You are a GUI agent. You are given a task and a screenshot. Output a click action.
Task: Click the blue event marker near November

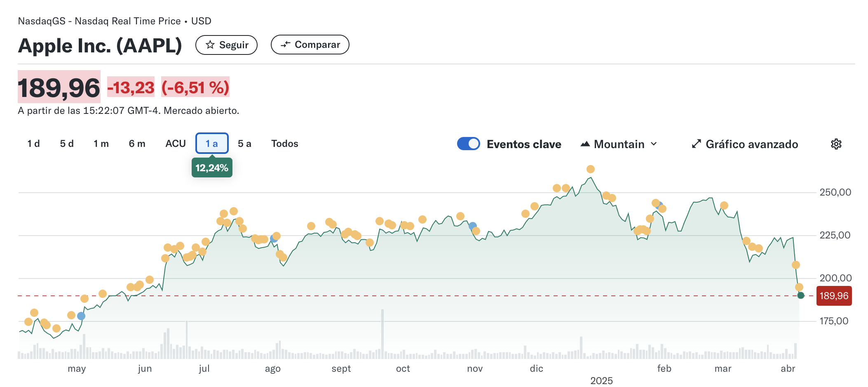click(473, 226)
